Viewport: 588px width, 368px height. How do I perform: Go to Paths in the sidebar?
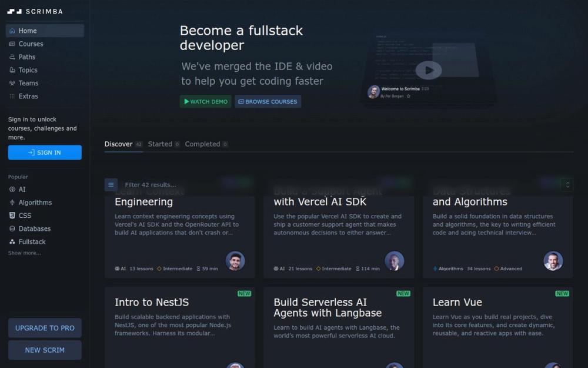tap(45, 57)
